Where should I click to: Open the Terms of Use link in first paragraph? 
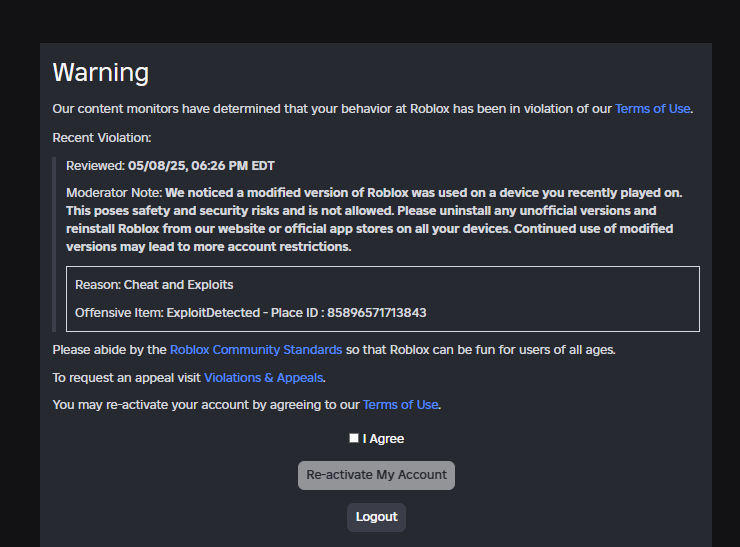tap(652, 109)
